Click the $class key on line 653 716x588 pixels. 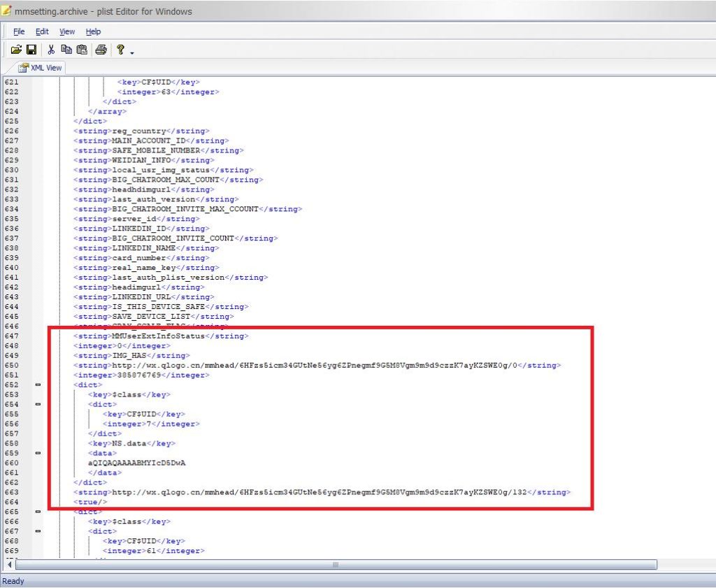pyautogui.click(x=129, y=394)
